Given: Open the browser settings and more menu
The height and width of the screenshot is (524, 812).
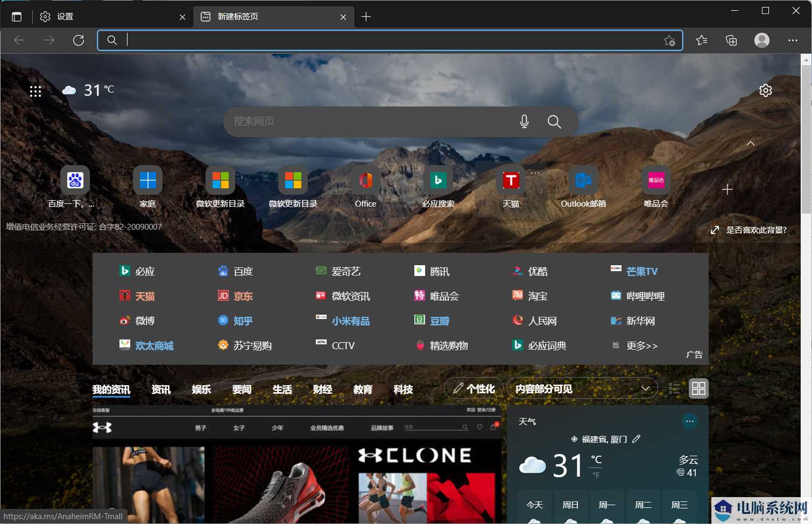Looking at the screenshot, I should point(793,40).
